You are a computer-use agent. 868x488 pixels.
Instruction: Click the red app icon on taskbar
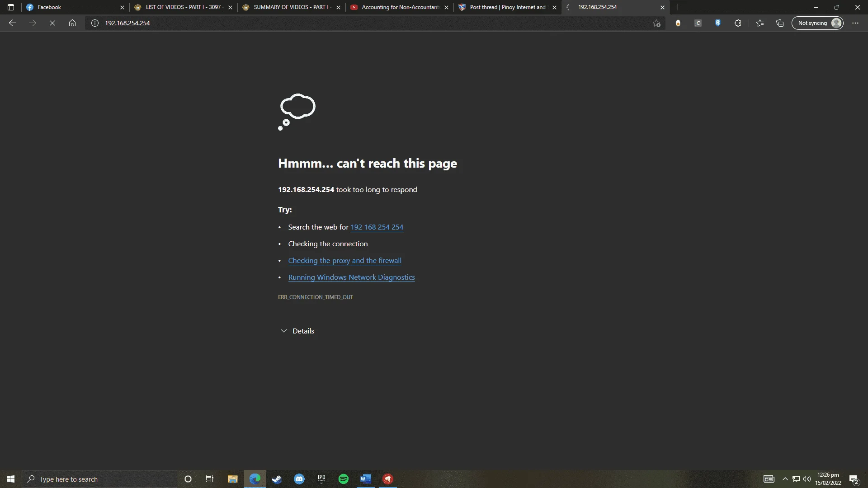(x=388, y=479)
